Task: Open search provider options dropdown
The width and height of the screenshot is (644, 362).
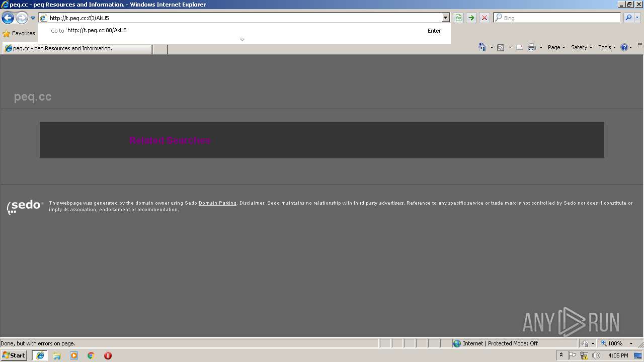Action: click(x=637, y=18)
